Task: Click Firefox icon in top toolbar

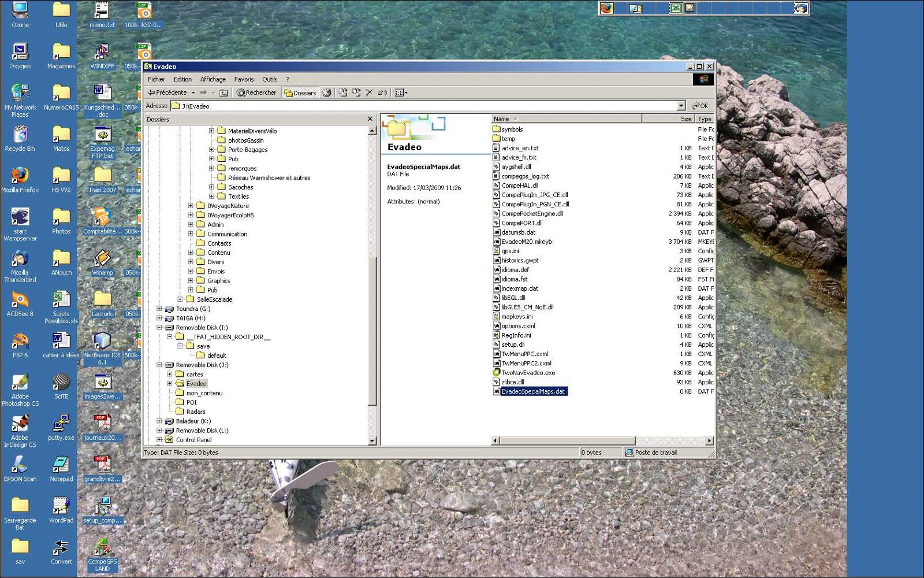Action: (606, 8)
